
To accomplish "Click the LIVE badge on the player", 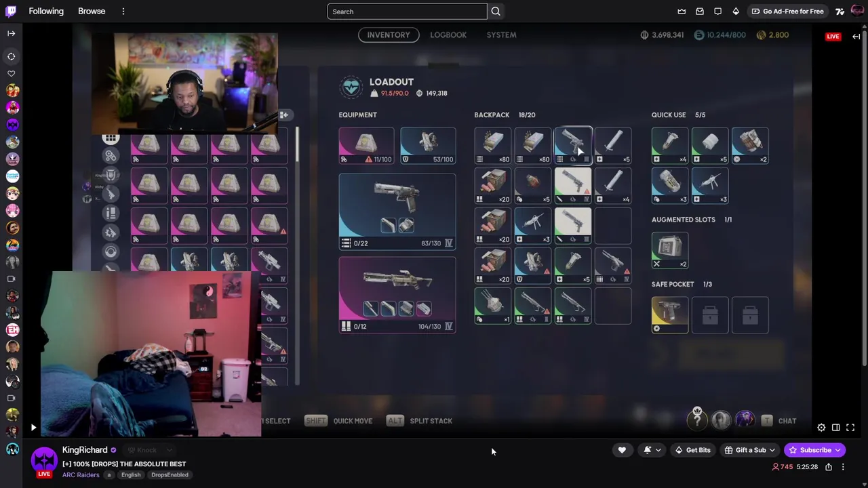I will tap(833, 37).
